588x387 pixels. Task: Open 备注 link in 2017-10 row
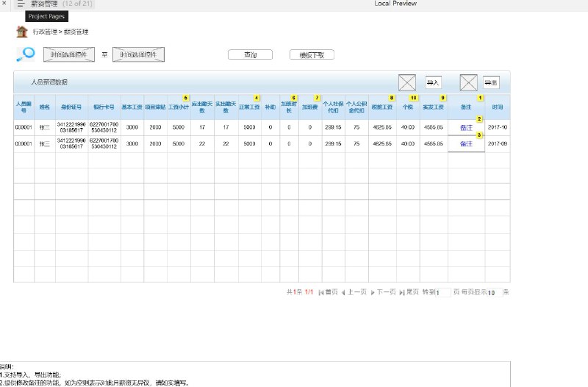(x=466, y=127)
